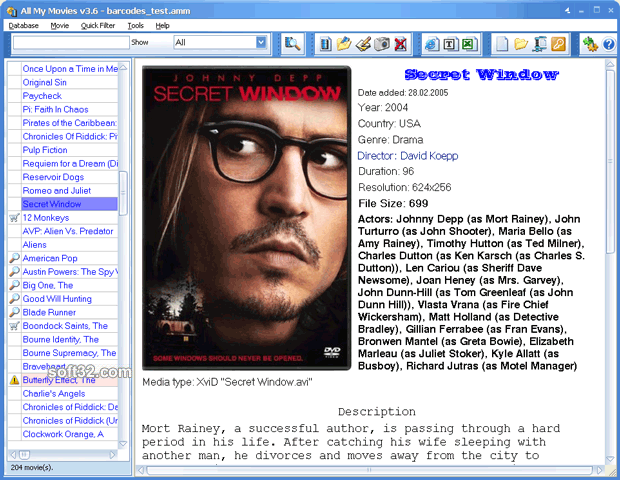This screenshot has height=480, width=620.
Task: Click details pane scroll up arrow
Action: click(610, 64)
